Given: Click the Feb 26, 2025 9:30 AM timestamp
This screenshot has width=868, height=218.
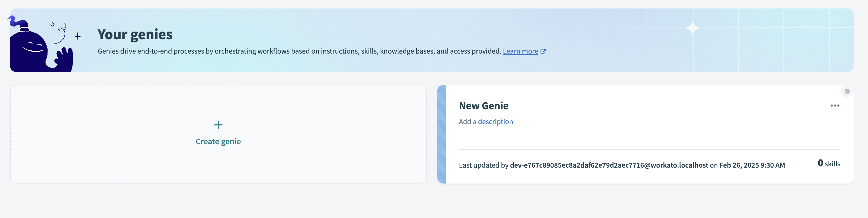Looking at the screenshot, I should (x=752, y=165).
